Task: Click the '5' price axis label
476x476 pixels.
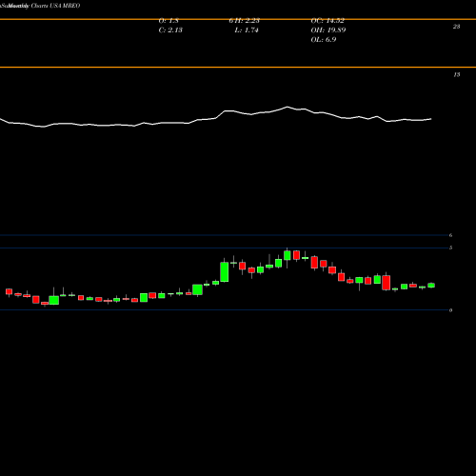Action: point(450,248)
